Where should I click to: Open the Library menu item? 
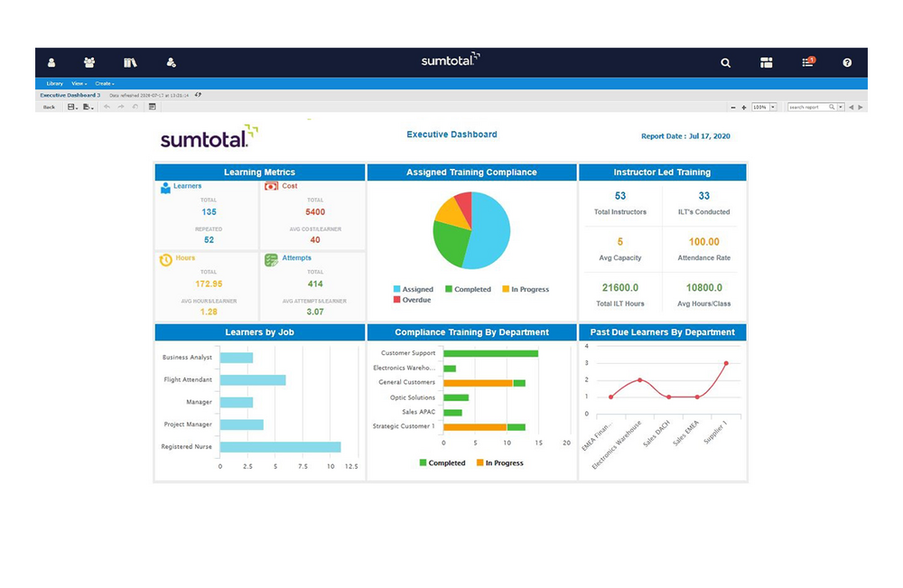(55, 83)
